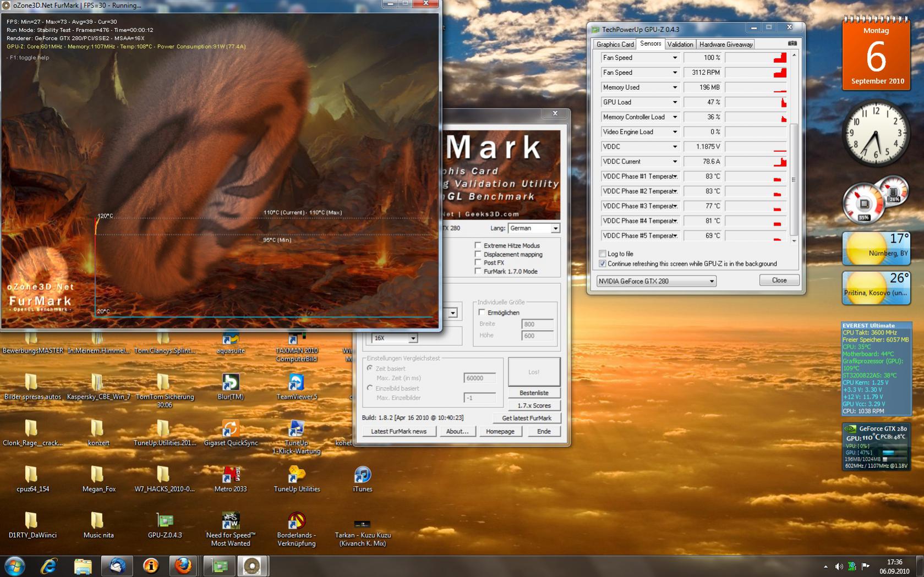Go to the Hardware Giveaway tab
This screenshot has height=577, width=924.
click(726, 44)
